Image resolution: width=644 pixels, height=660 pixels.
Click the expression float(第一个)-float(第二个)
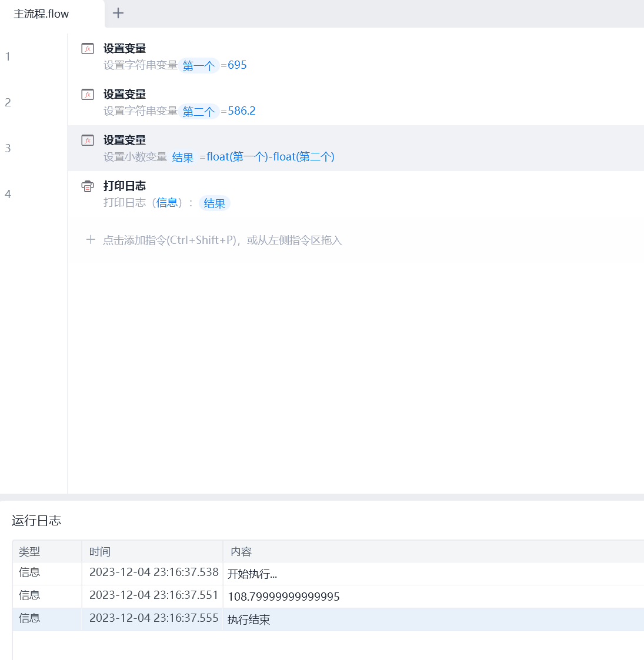[x=271, y=157]
